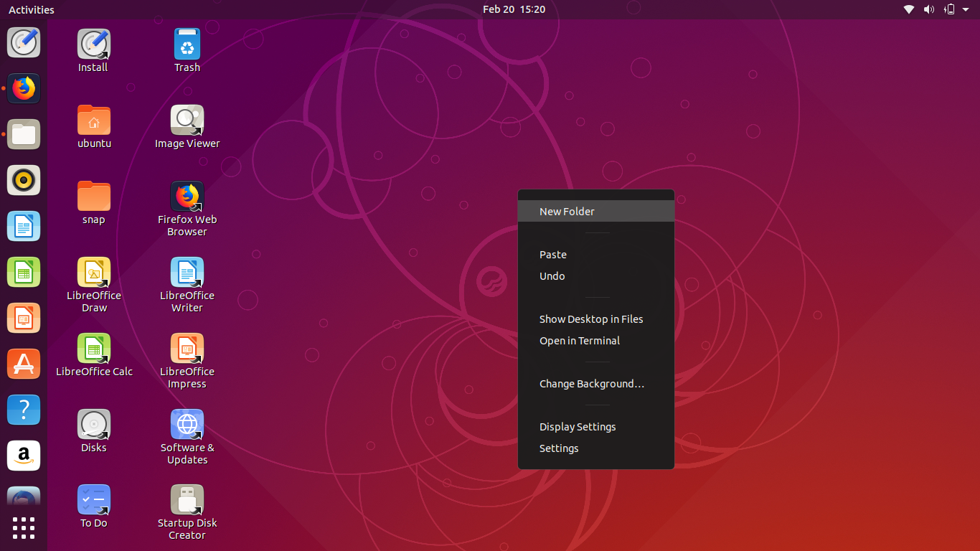
Task: Open the Files app in the dock
Action: 24,134
